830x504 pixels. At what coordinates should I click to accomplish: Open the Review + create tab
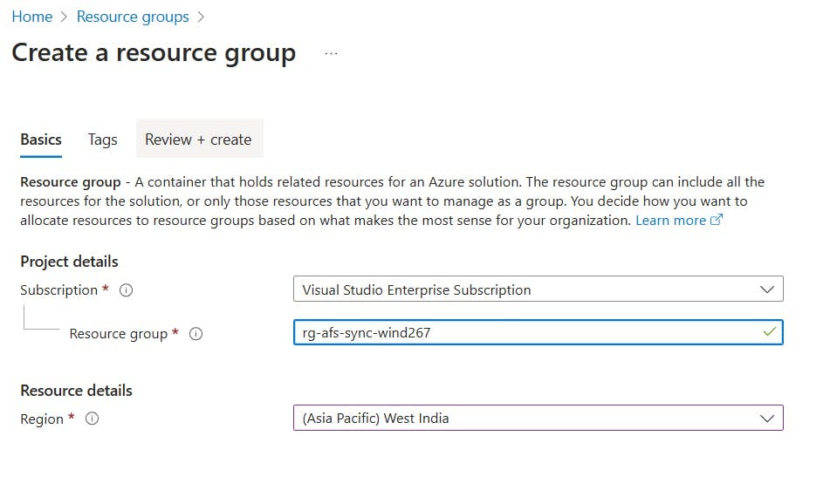pos(198,140)
